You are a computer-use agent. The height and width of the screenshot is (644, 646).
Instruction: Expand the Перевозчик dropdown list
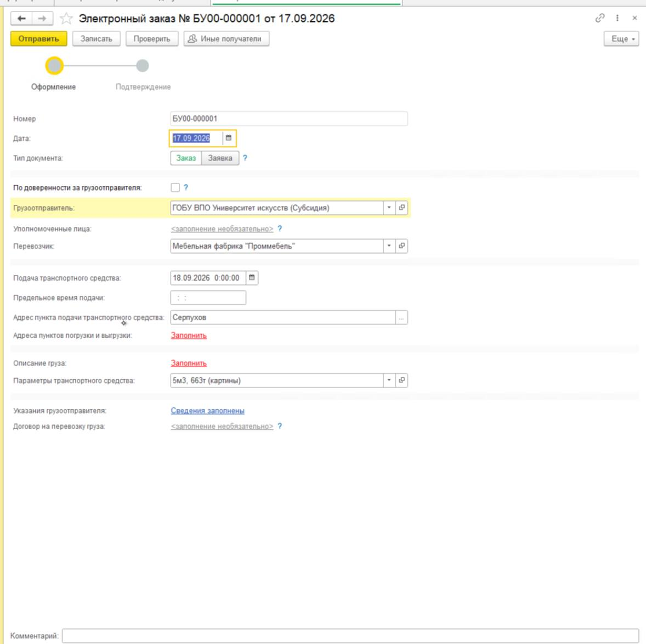pos(389,246)
